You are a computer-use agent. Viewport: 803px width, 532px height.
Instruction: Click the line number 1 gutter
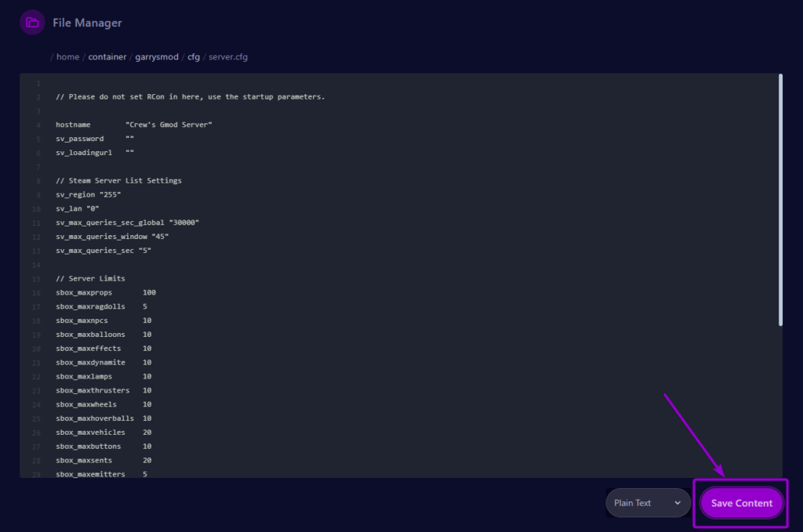(x=38, y=83)
